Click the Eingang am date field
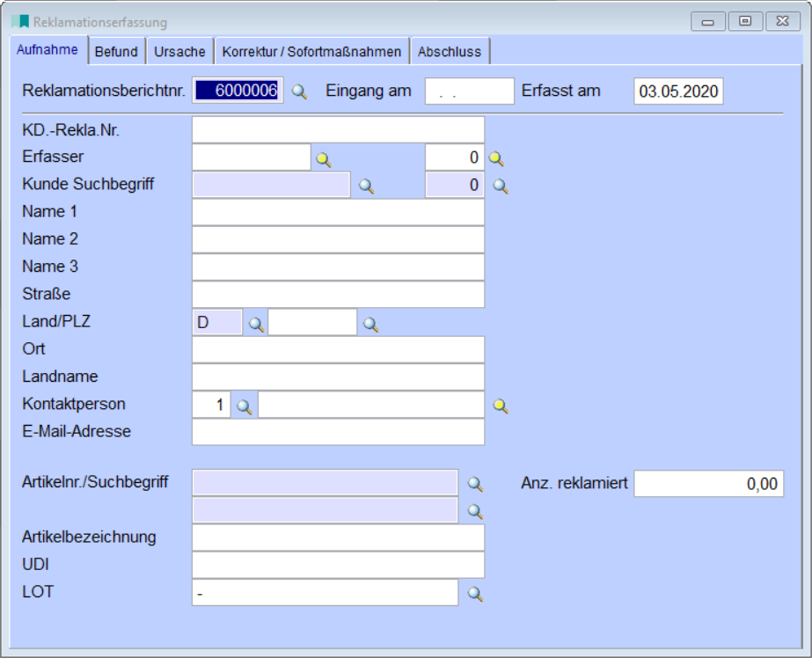Screen dimensions: 812x658 click(469, 91)
